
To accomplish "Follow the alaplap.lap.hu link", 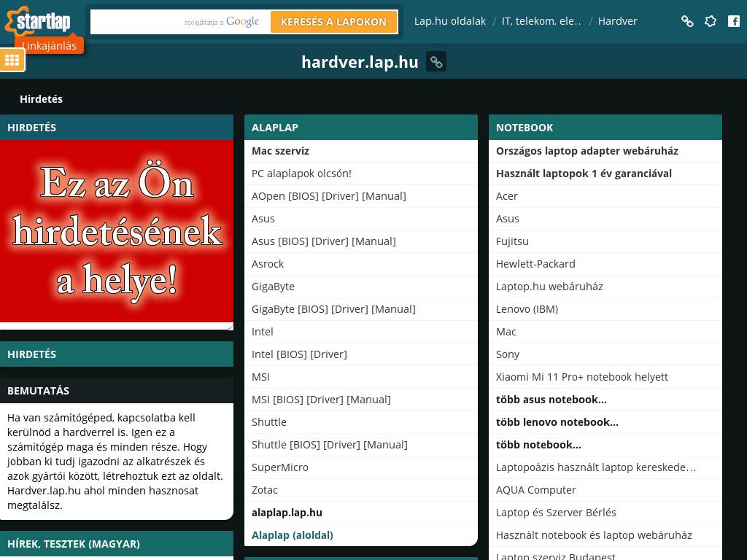I will click(x=287, y=513).
